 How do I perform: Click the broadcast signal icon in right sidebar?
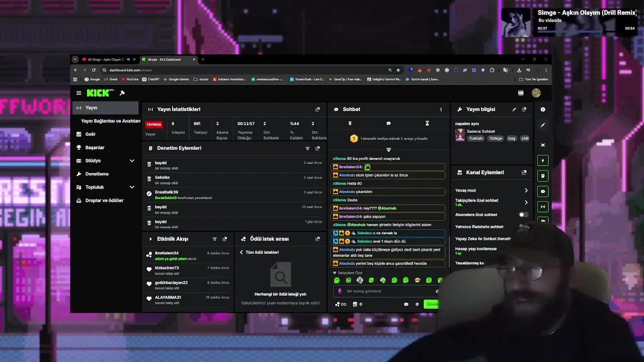click(x=543, y=207)
